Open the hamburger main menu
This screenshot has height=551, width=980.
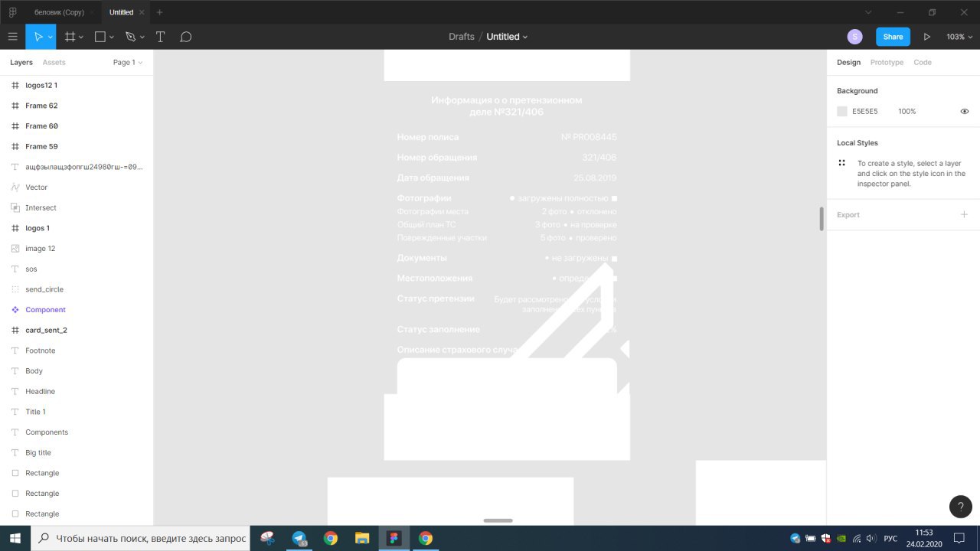(x=12, y=37)
